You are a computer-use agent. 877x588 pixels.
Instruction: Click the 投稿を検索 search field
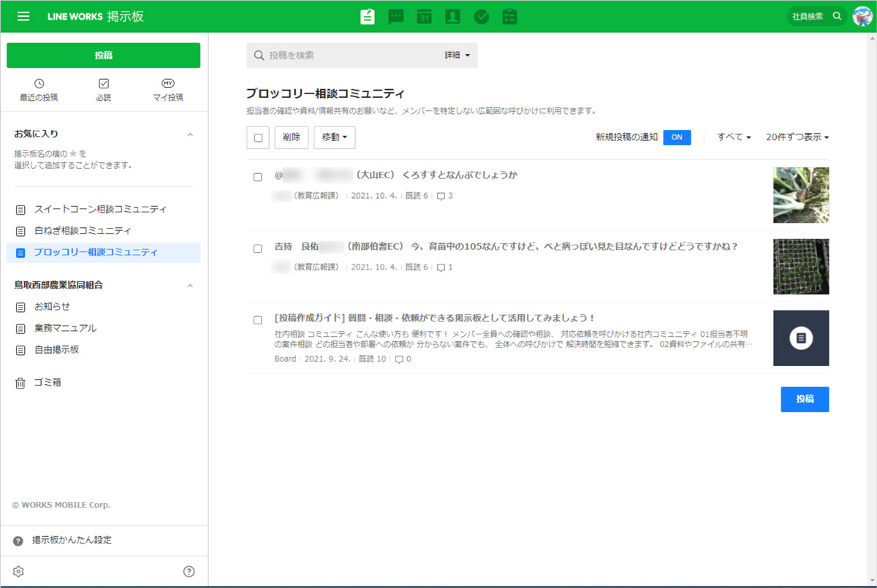tap(351, 56)
